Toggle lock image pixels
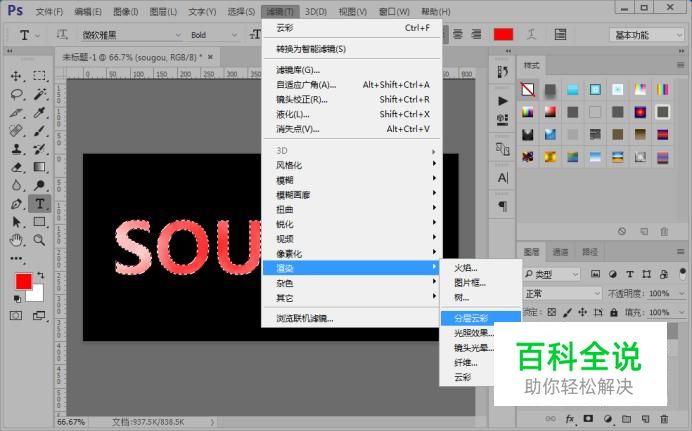The height and width of the screenshot is (431, 692). pos(568,312)
